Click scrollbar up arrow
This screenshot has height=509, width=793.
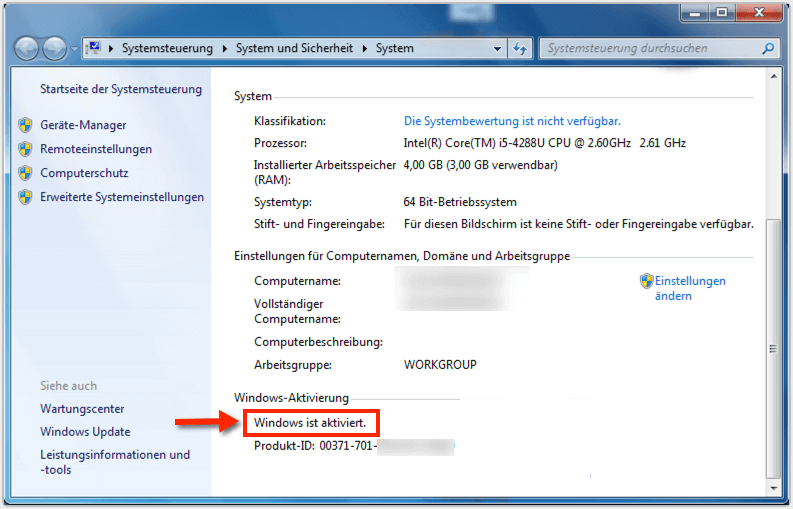click(774, 76)
